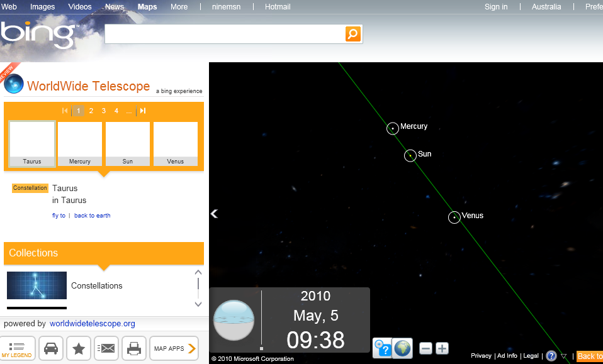Click the zoom in plus button
This screenshot has height=364, width=603.
442,348
